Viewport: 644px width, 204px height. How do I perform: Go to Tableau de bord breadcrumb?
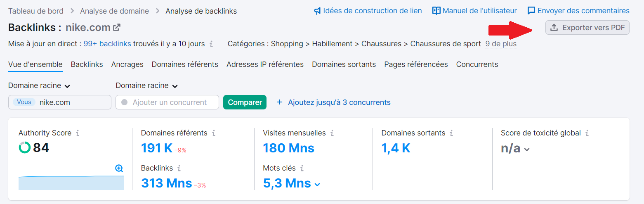coord(36,11)
